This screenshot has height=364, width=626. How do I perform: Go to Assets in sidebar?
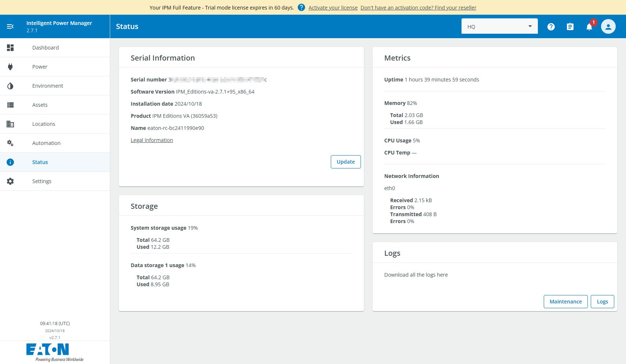tap(40, 105)
